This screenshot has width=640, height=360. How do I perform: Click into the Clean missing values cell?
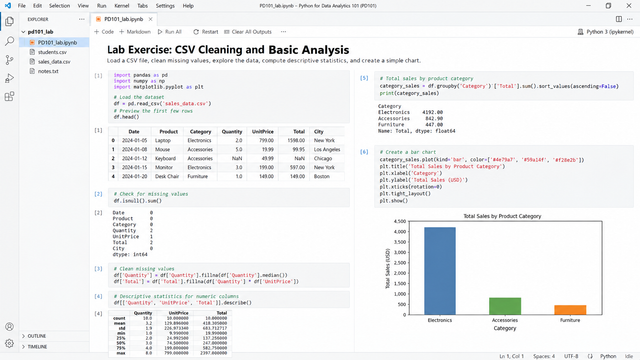[229, 275]
